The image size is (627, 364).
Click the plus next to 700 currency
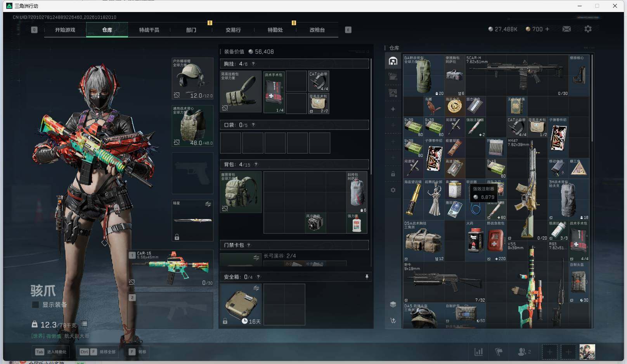[x=547, y=29]
